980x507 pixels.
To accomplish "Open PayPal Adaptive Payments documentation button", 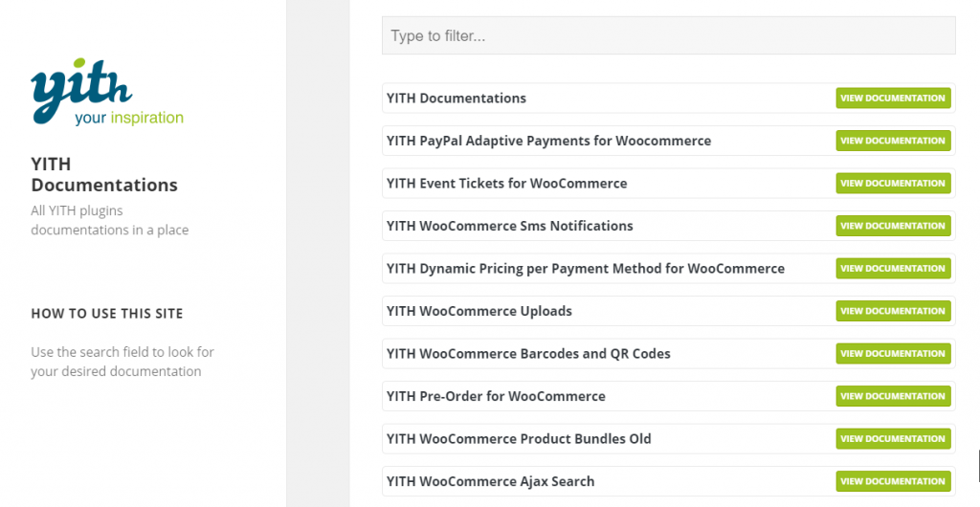I will coord(893,141).
